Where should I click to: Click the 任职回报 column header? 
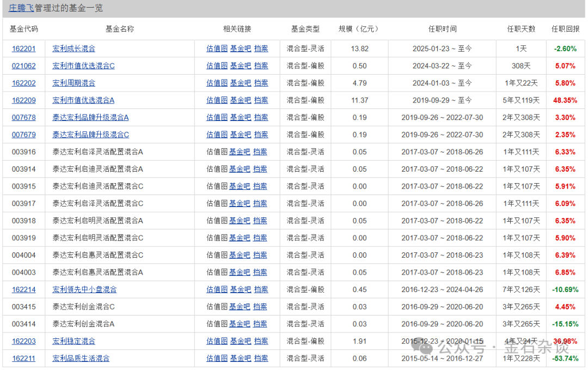click(x=565, y=29)
